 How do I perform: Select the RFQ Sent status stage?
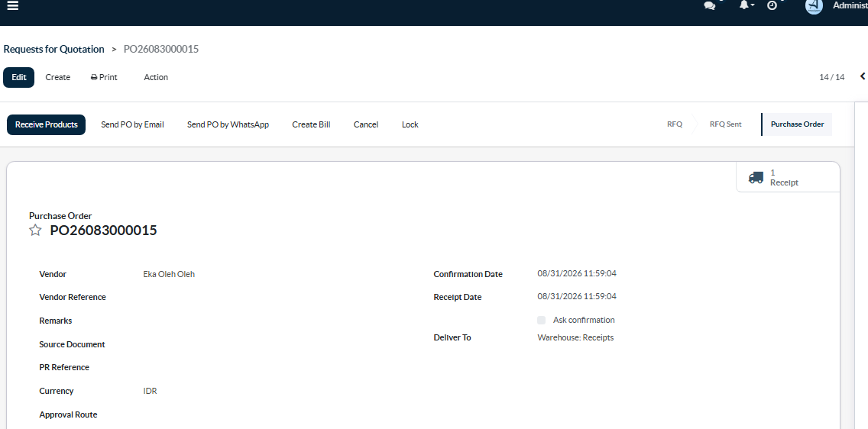[x=725, y=124]
